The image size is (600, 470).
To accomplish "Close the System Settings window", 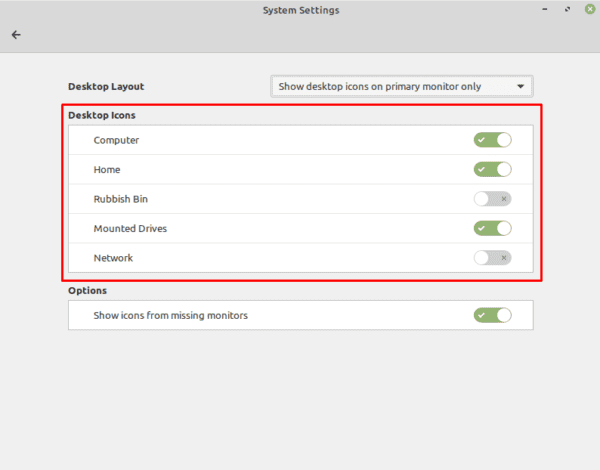I will coord(590,9).
